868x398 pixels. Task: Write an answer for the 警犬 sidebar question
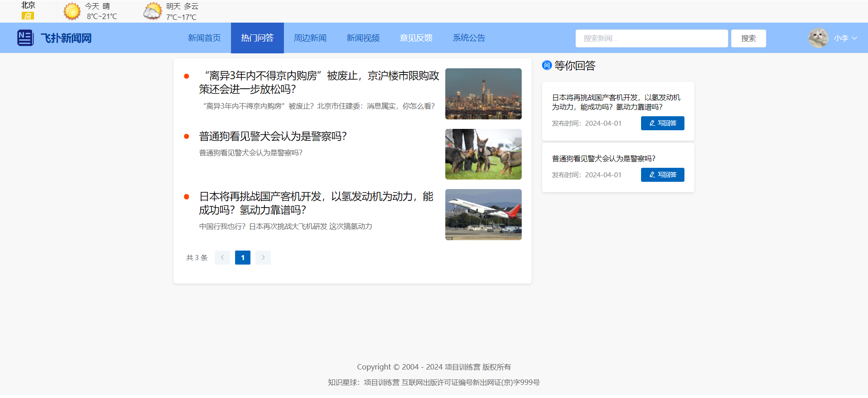pos(663,175)
